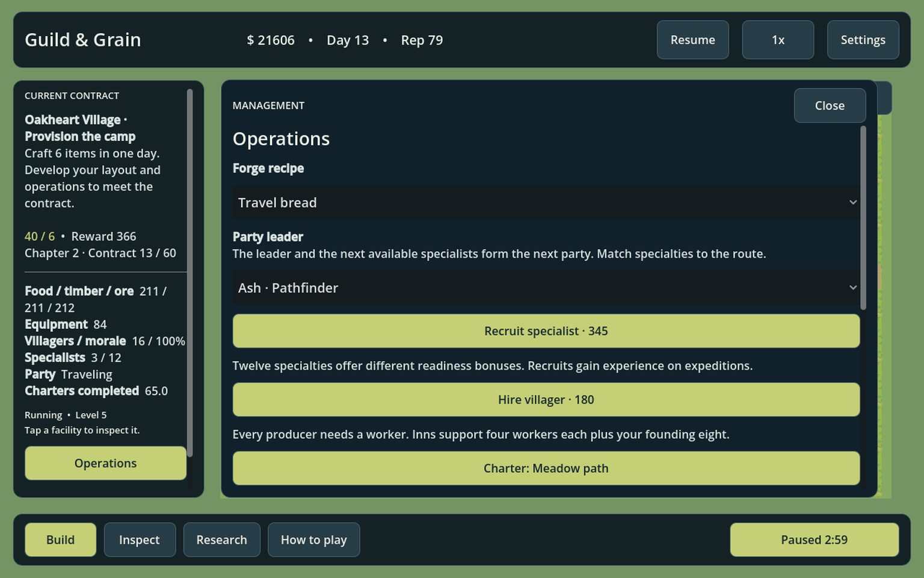Click the Reward 366 text
This screenshot has width=924, height=578.
(x=103, y=236)
